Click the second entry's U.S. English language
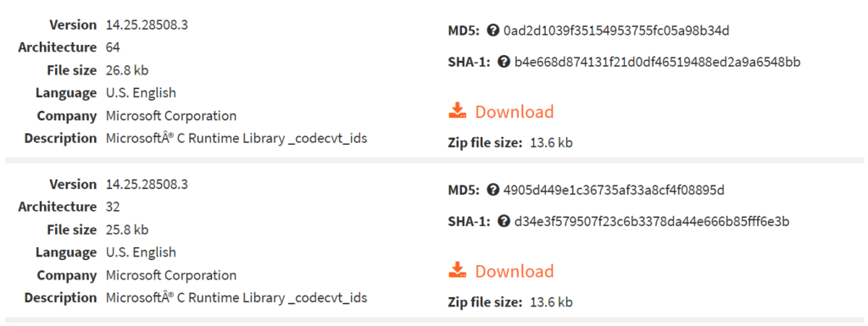This screenshot has height=326, width=868. point(141,252)
